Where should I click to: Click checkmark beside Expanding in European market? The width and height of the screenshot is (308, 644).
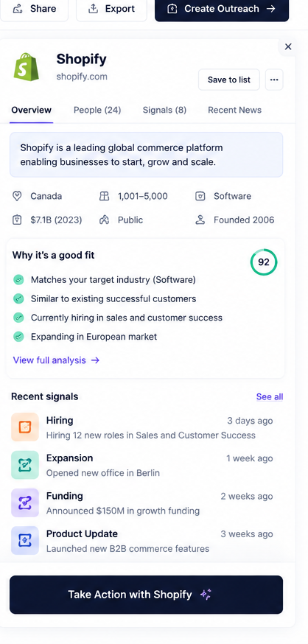tap(18, 337)
